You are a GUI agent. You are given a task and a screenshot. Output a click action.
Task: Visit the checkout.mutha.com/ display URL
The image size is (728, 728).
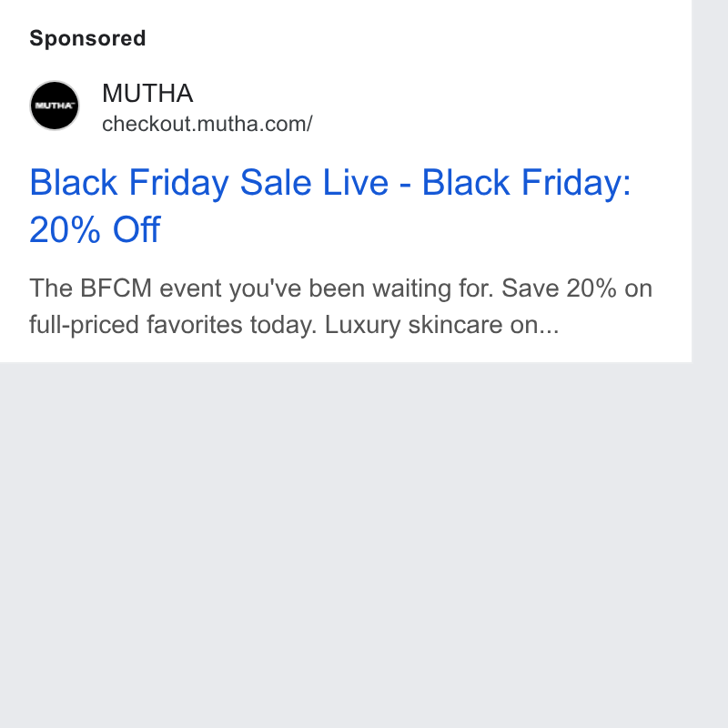tap(207, 124)
